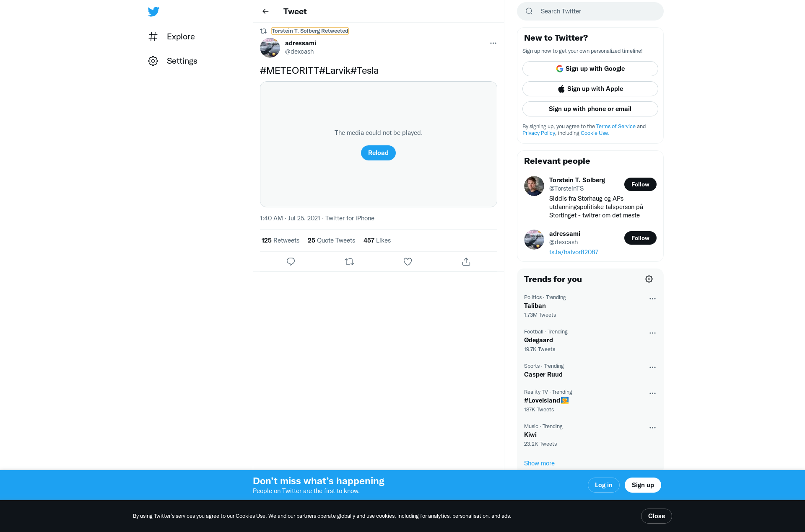Sign up with Google
This screenshot has height=532, width=805.
click(590, 69)
